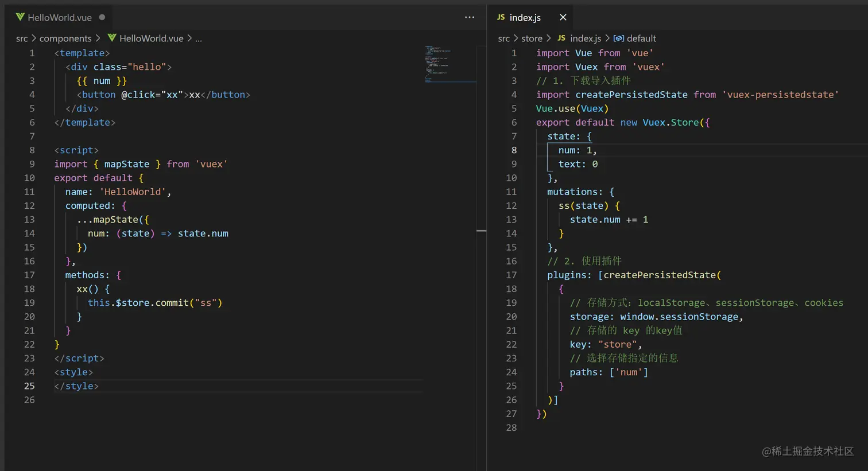Click line number 8 in index.js
The image size is (868, 471).
tap(514, 150)
